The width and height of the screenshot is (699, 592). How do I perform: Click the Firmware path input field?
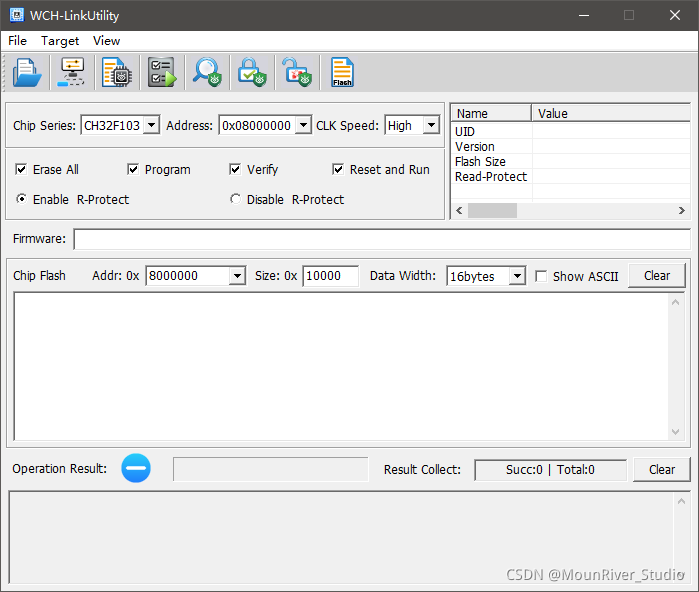[x=382, y=239]
